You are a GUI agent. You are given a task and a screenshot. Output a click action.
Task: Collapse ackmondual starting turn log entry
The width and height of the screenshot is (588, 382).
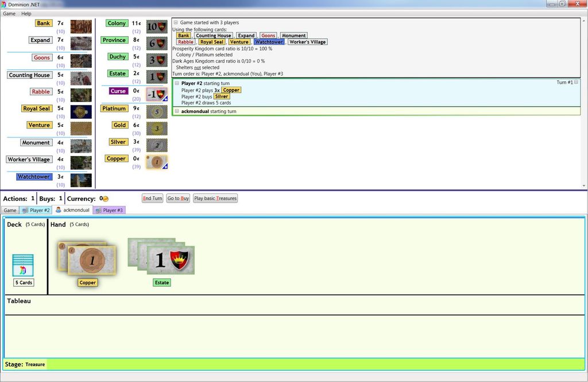(177, 111)
